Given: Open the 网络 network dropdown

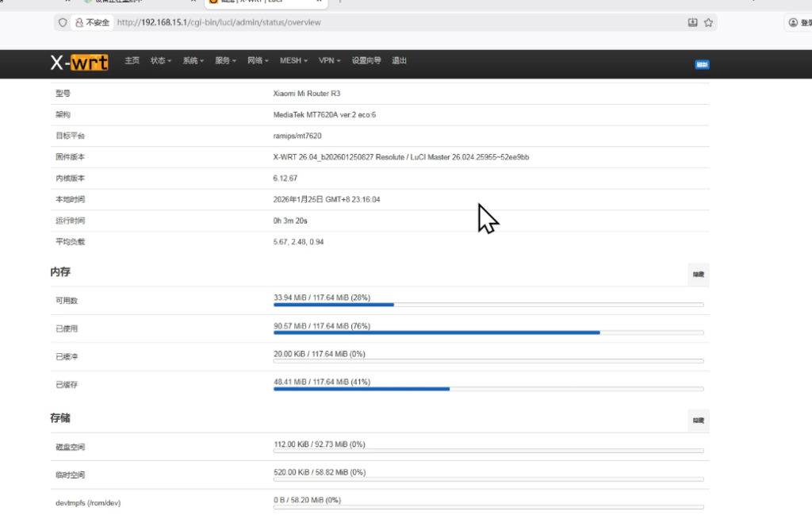Looking at the screenshot, I should tap(257, 60).
